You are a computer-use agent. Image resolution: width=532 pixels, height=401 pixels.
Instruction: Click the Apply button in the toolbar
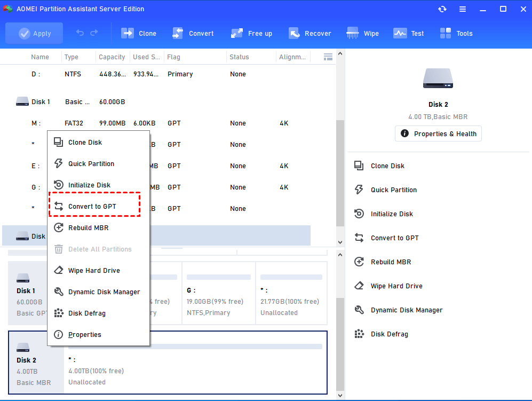pyautogui.click(x=34, y=33)
